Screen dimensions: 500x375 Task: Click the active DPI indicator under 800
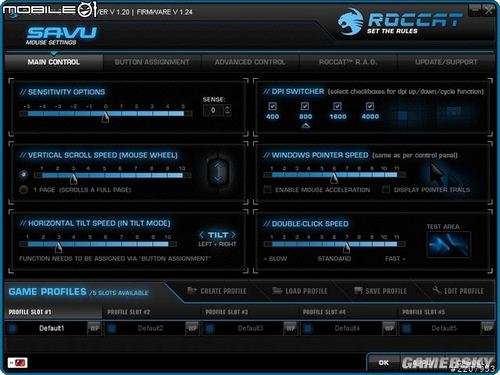pyautogui.click(x=305, y=126)
